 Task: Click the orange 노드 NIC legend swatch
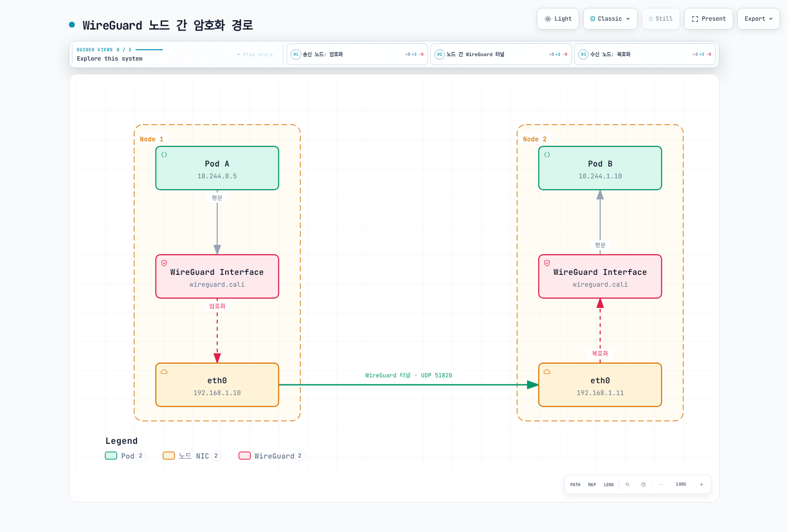coord(169,456)
